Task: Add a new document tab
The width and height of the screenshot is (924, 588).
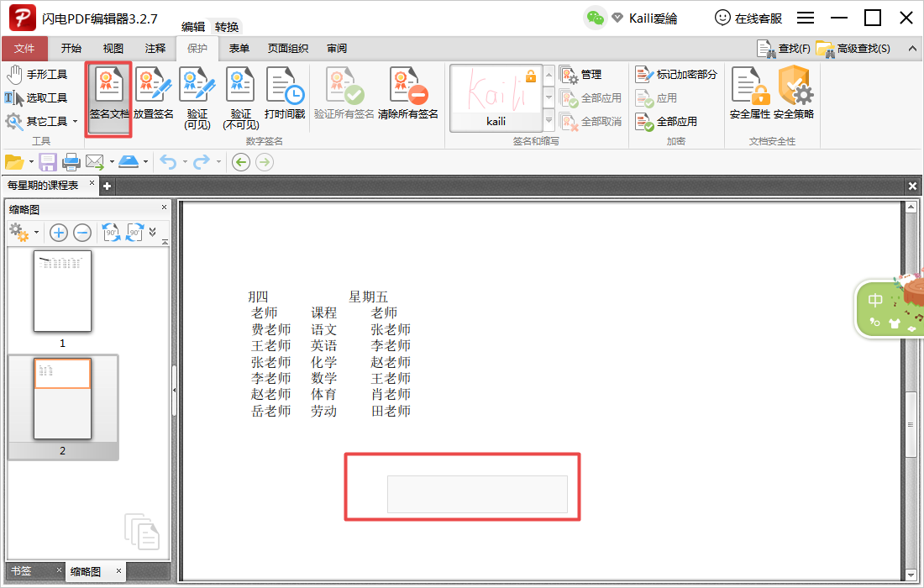Action: click(x=107, y=186)
